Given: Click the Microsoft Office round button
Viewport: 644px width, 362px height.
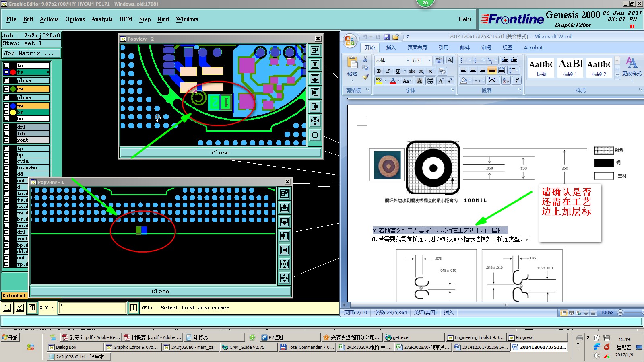Looking at the screenshot, I should pos(350,41).
